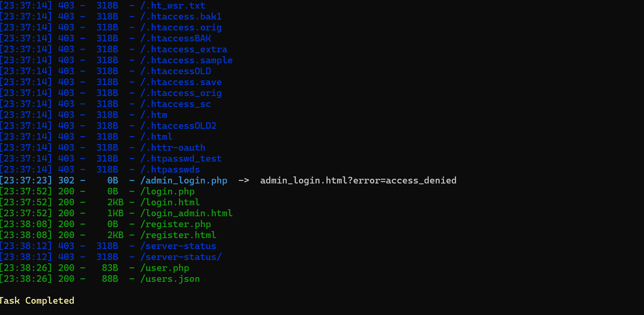Click the 302 status code
The width and height of the screenshot is (644, 315).
(66, 181)
